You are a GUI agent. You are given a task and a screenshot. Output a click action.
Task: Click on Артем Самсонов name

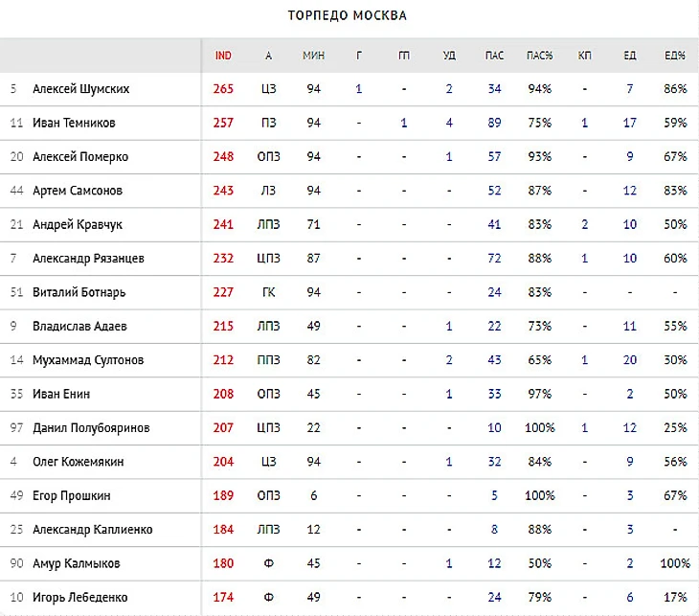point(78,191)
